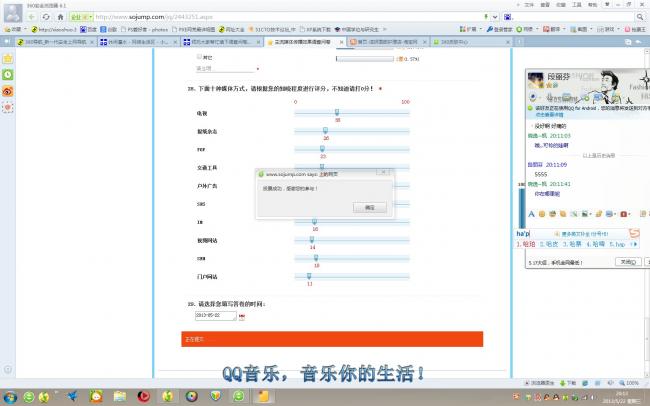Reload the page with the refresh icon
The height and width of the screenshot is (406, 650).
46,17
